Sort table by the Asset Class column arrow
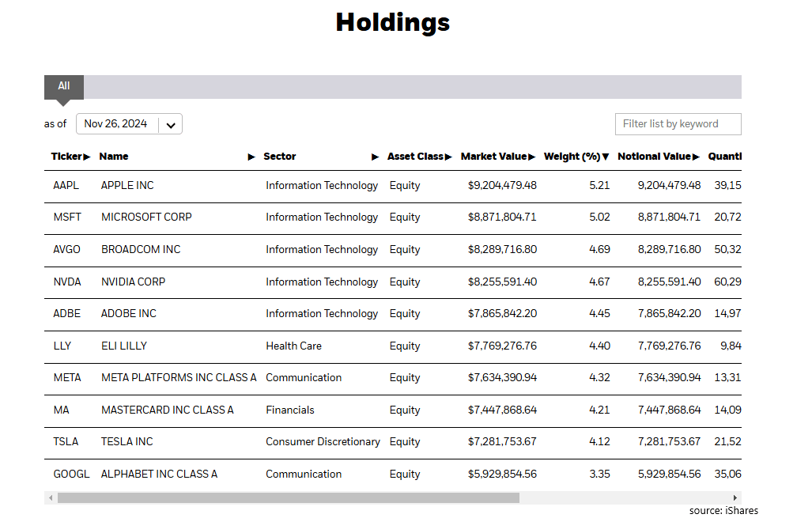 pos(448,156)
